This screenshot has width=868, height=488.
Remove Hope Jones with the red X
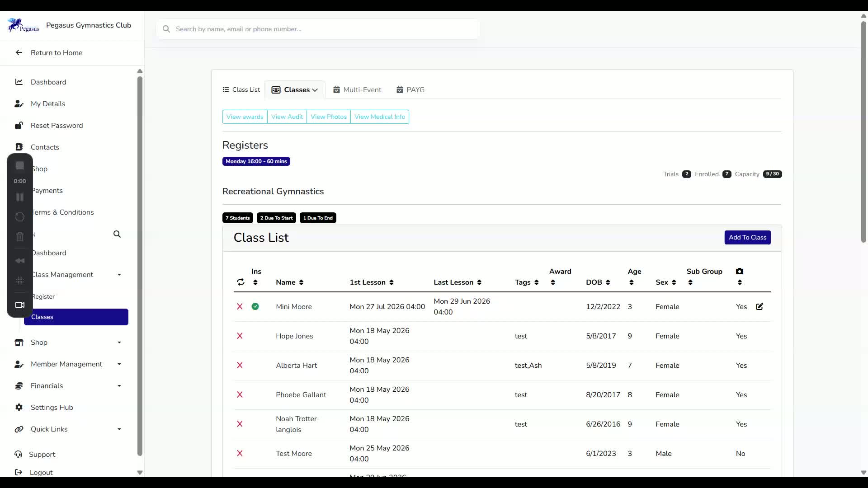(240, 336)
